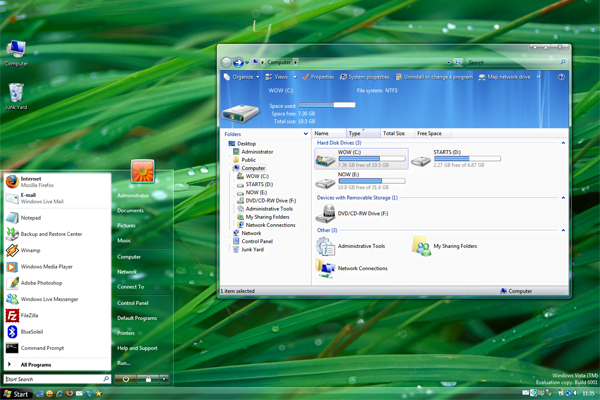600x400 pixels.
Task: Open the shutdown options arrow
Action: pyautogui.click(x=164, y=379)
